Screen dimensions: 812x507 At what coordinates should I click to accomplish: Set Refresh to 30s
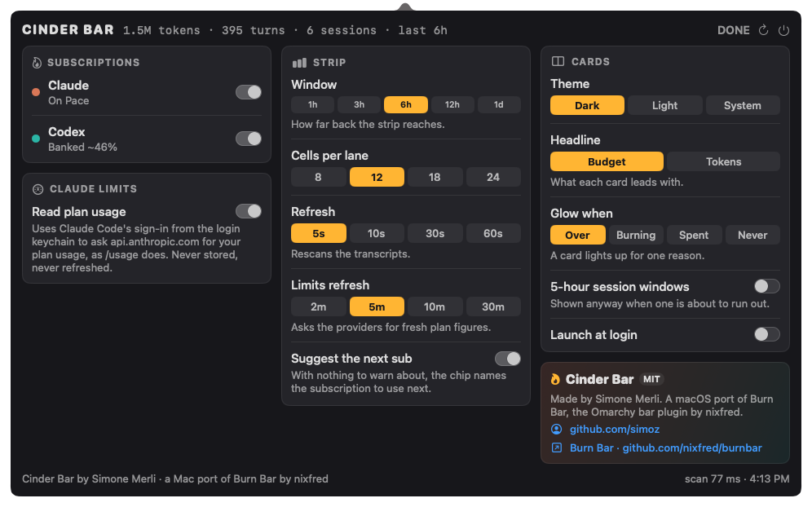[x=435, y=234]
